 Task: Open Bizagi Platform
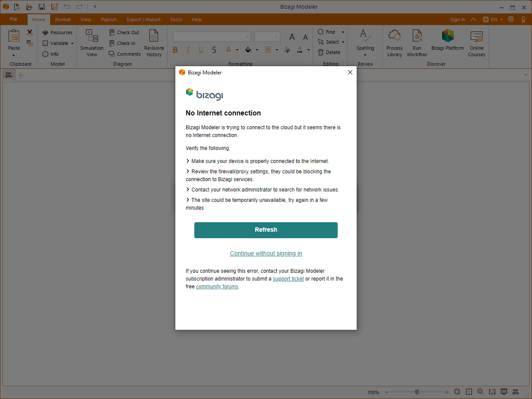click(448, 40)
